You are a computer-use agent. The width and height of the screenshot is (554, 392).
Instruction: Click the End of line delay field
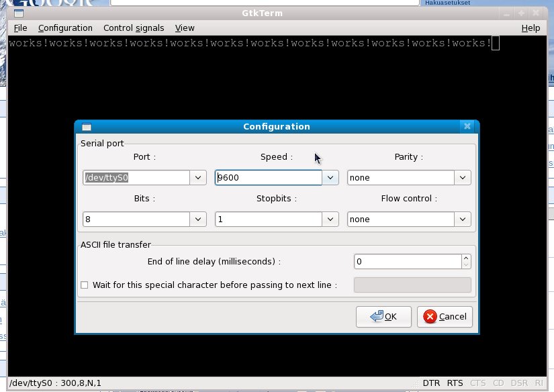tap(408, 262)
